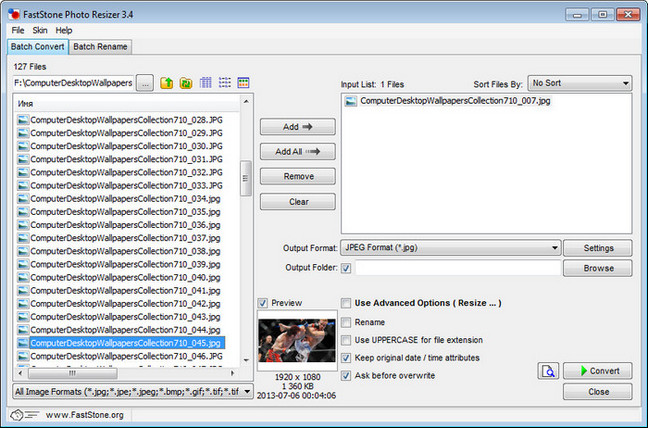Go up one folder level icon
The width and height of the screenshot is (648, 428).
click(x=167, y=83)
